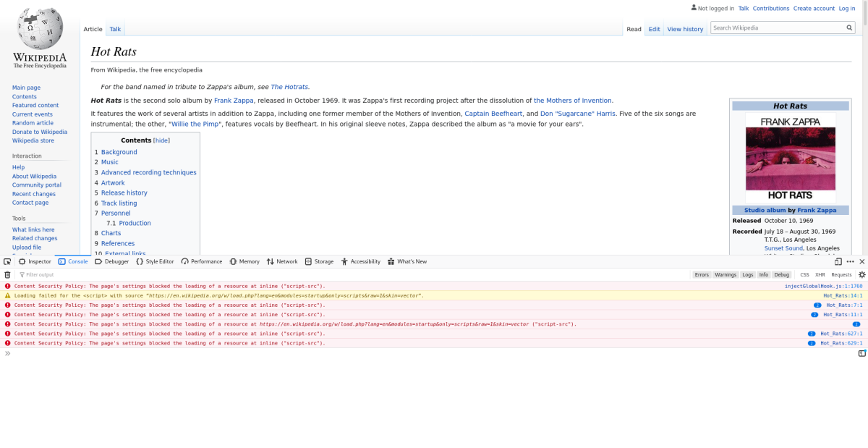868x448 pixels.
Task: Select the Console tab
Action: [73, 261]
